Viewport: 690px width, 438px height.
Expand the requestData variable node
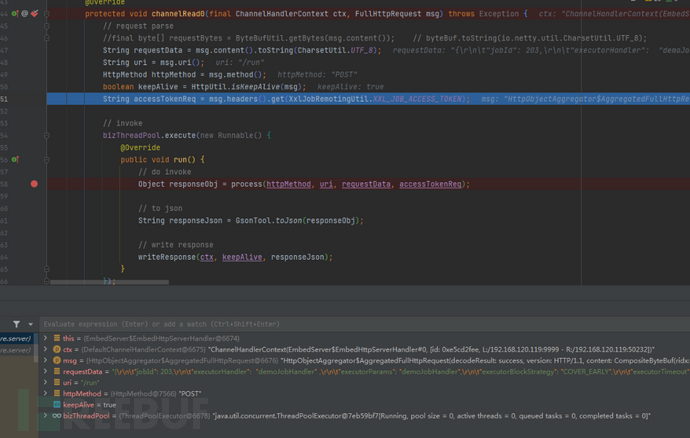[45, 371]
